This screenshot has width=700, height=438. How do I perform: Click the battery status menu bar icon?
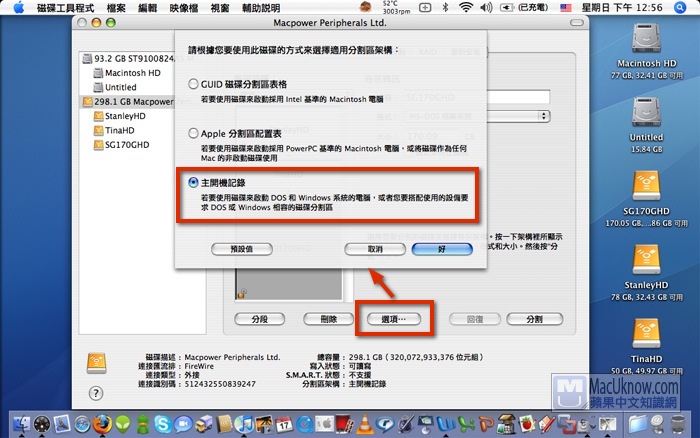(524, 7)
